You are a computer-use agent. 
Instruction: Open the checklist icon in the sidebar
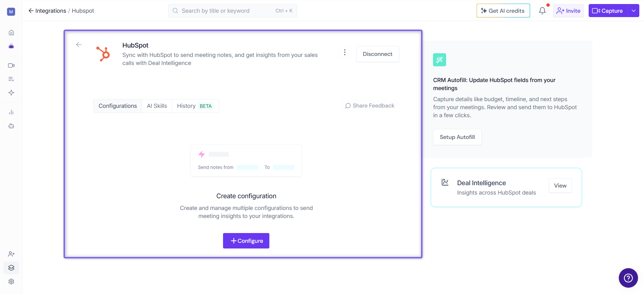click(x=11, y=79)
